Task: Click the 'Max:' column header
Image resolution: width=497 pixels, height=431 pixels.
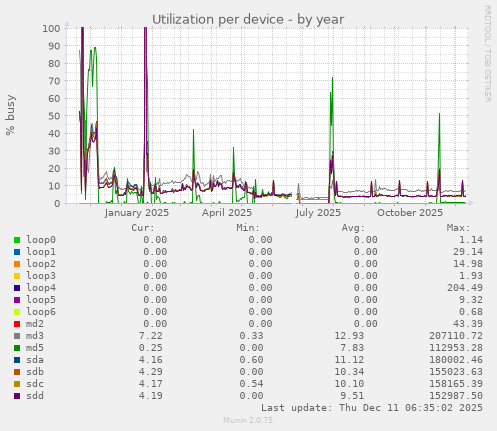Action: [x=458, y=228]
